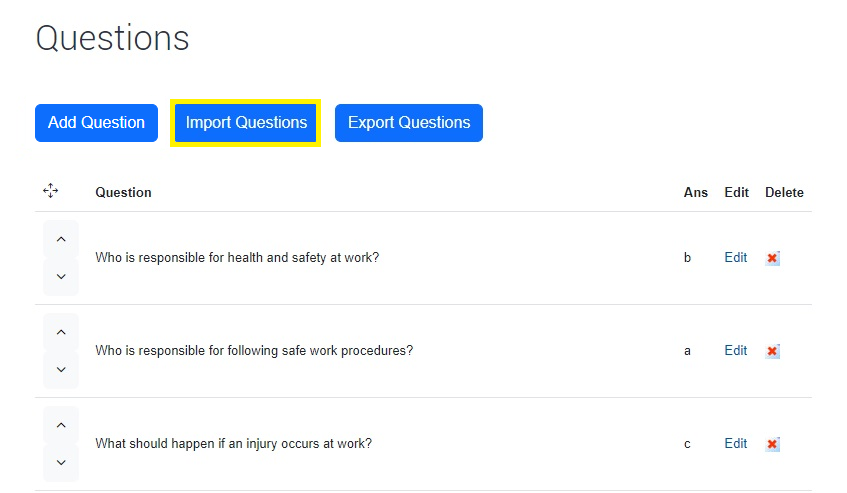Viewport: 847px width, 493px height.
Task: Click the Add Question button
Action: (x=96, y=123)
